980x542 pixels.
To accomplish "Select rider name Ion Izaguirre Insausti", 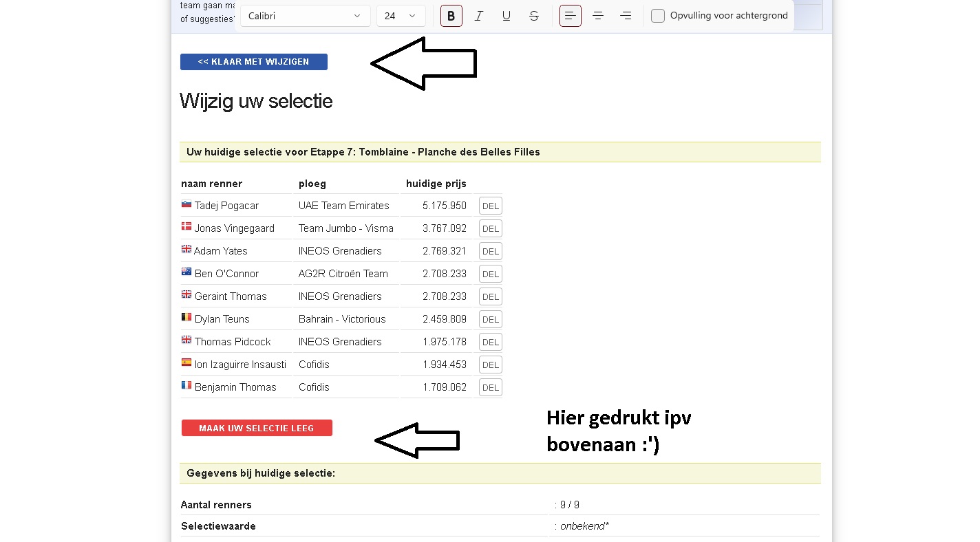I will click(240, 365).
